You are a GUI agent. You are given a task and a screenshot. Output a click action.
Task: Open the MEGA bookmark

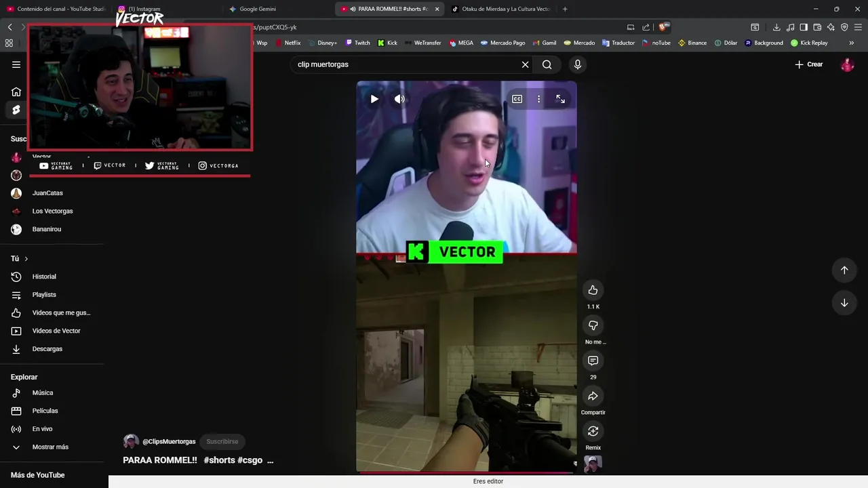(x=461, y=43)
